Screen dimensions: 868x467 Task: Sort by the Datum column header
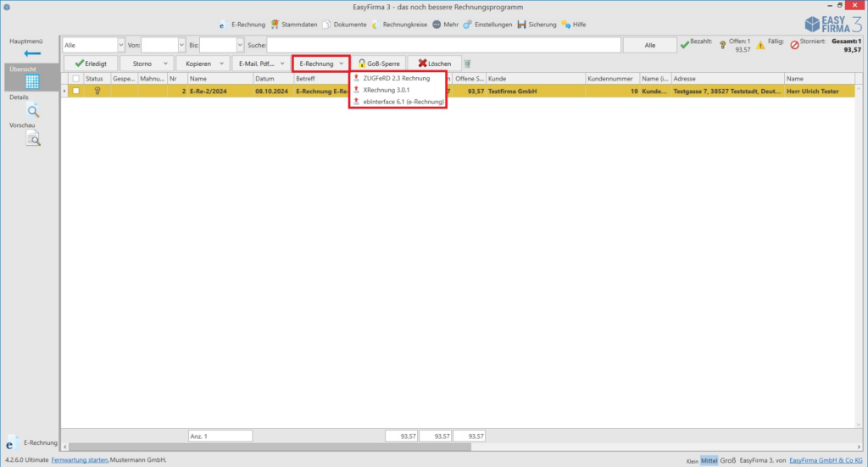(273, 79)
